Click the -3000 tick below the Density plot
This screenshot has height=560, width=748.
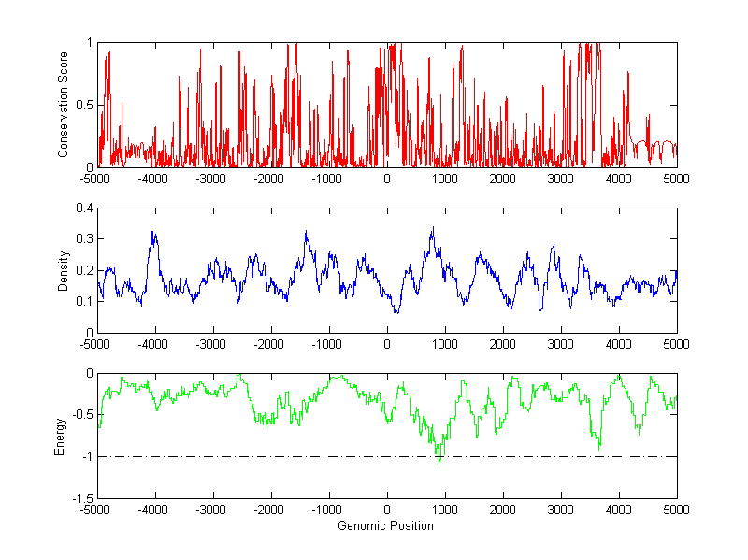click(212, 344)
